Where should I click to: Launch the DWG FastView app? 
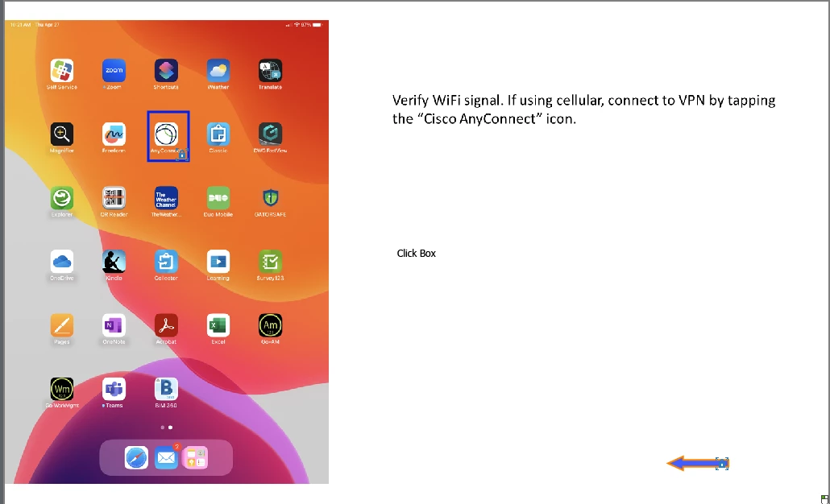(271, 134)
